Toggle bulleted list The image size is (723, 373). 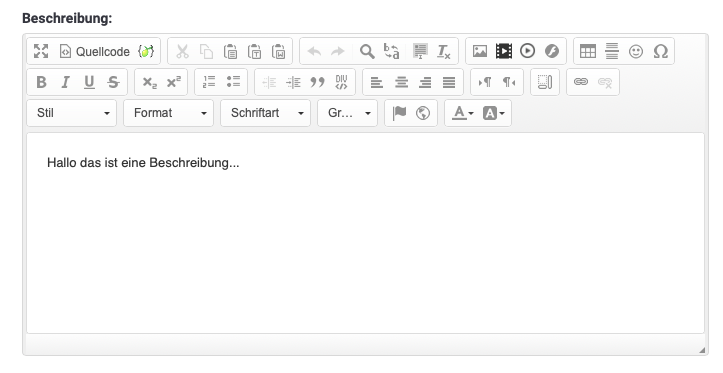[233, 82]
